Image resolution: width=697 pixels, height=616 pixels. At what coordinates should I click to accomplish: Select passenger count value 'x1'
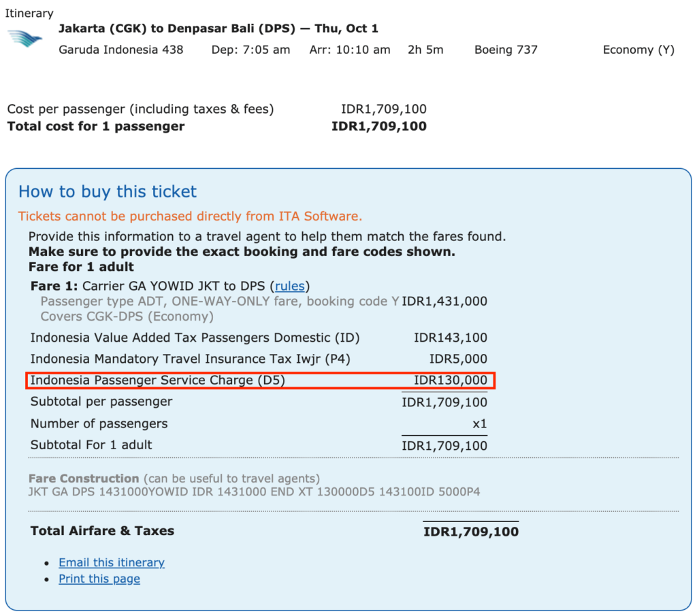click(480, 424)
